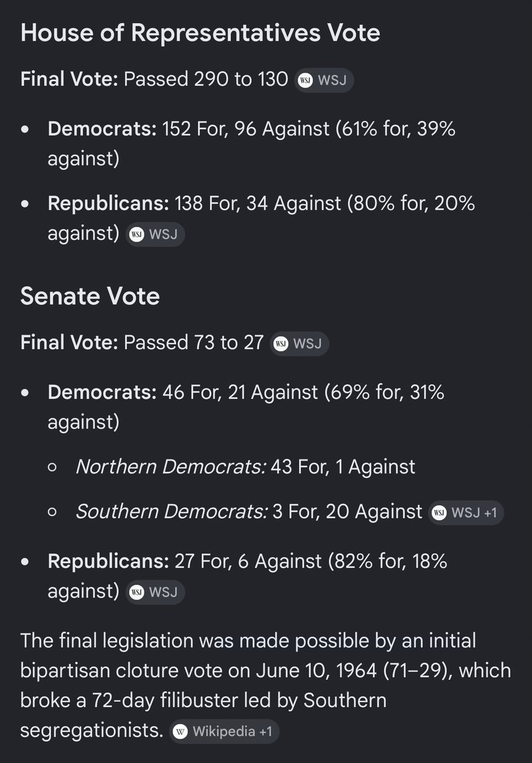
Task: Click 'Passed 73 to 27' vote text
Action: tap(193, 342)
